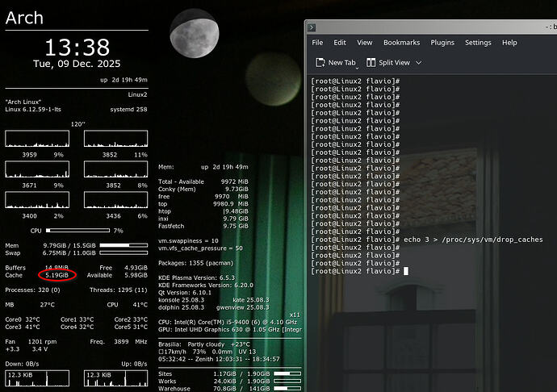Open the Bookmarks menu

[x=401, y=43]
